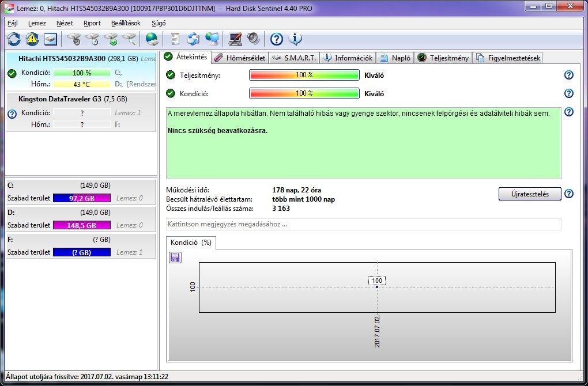588x386 pixels.
Task: Click the Kattintson megjegyzés megadásához field
Action: pyautogui.click(x=364, y=224)
